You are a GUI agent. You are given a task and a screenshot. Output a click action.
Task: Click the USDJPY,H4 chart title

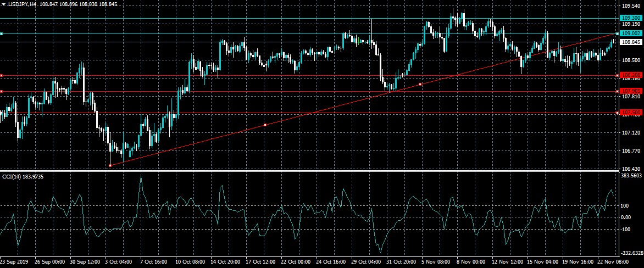point(21,3)
